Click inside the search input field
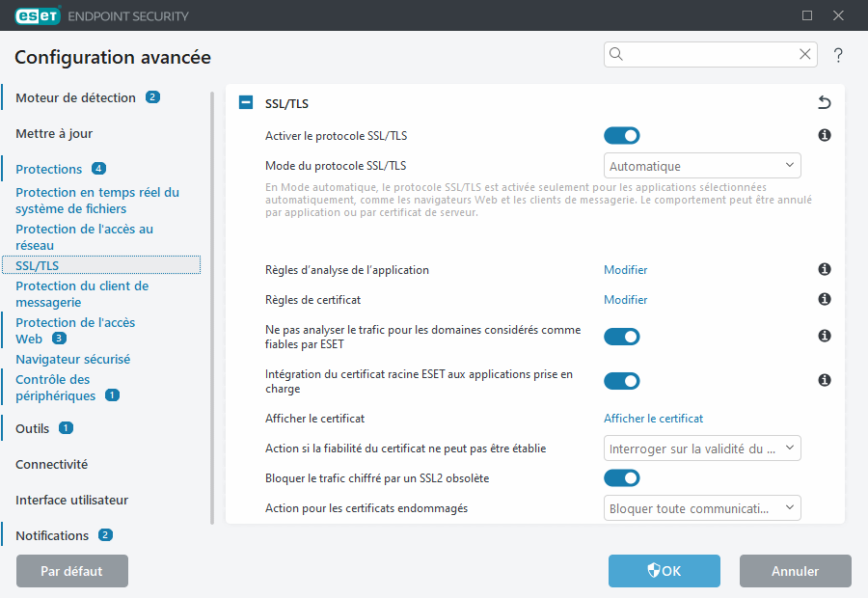This screenshot has width=868, height=598. (704, 54)
